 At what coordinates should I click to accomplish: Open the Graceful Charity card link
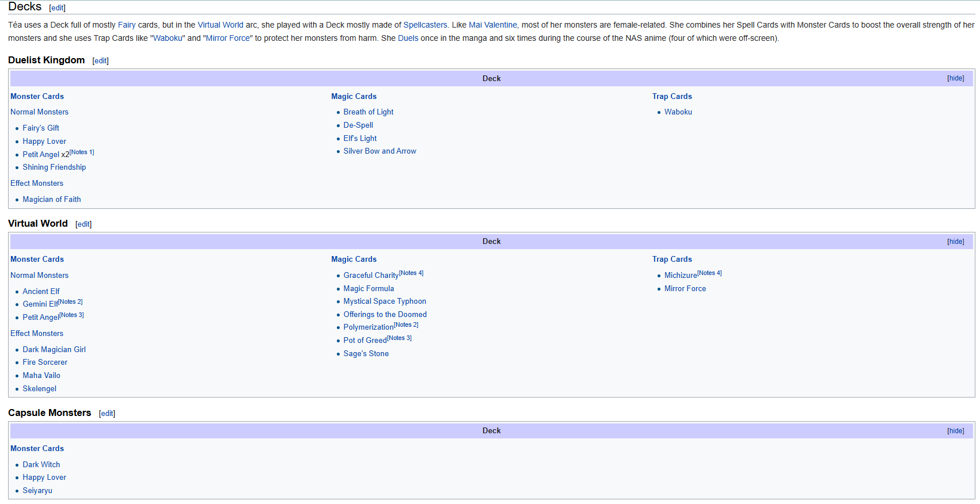coord(371,276)
